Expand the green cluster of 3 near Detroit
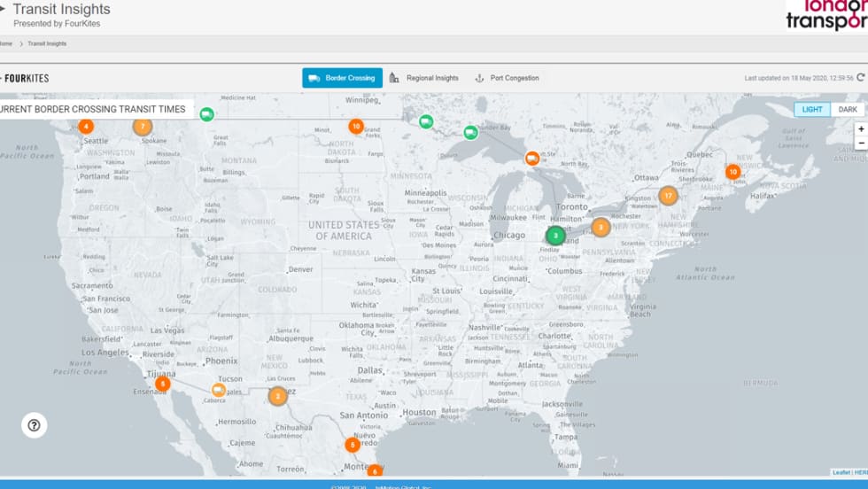Screen dimensions: 868x489 (555, 236)
